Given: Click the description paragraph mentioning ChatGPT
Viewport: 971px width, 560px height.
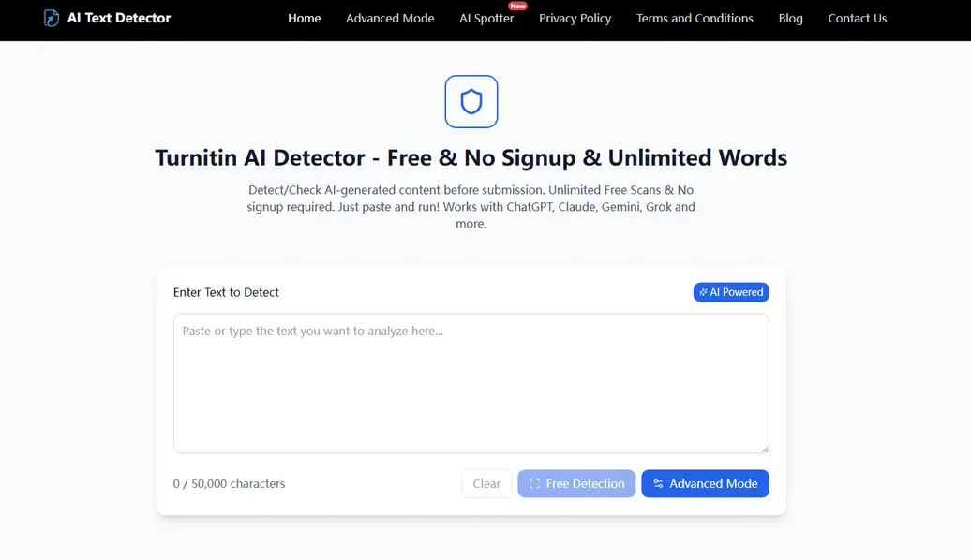Looking at the screenshot, I should tap(471, 207).
